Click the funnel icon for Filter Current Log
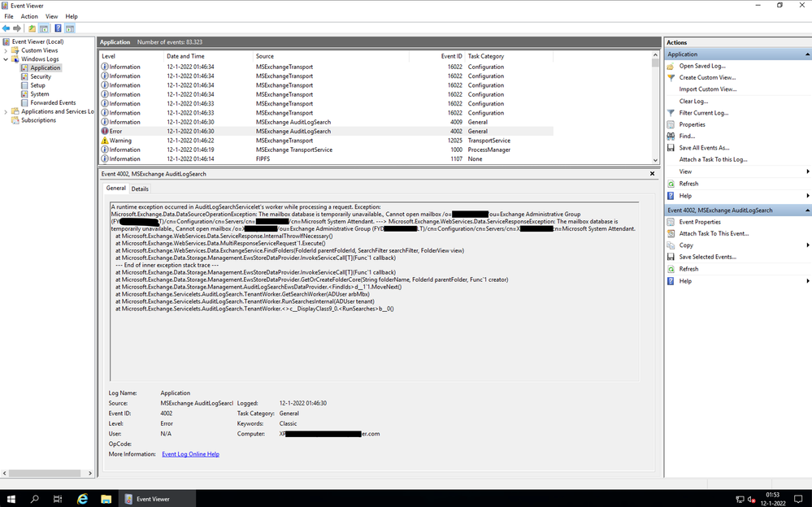The height and width of the screenshot is (507, 812). tap(671, 113)
